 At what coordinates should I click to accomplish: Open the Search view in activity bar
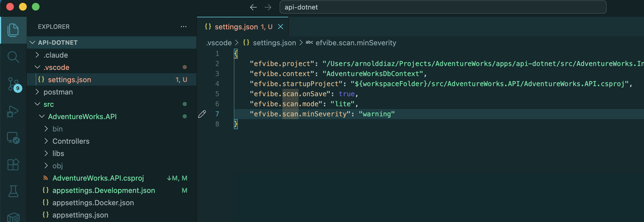point(13,57)
